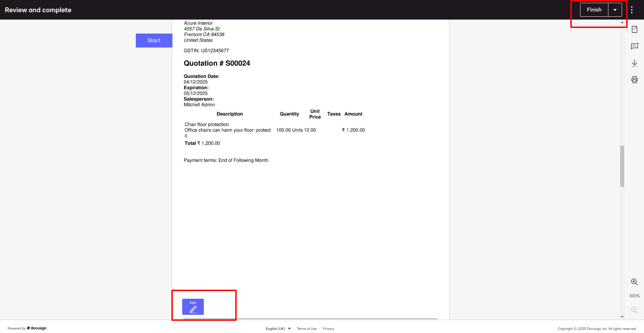This screenshot has width=644, height=333.
Task: Open the three-dot more options menu
Action: point(632,10)
